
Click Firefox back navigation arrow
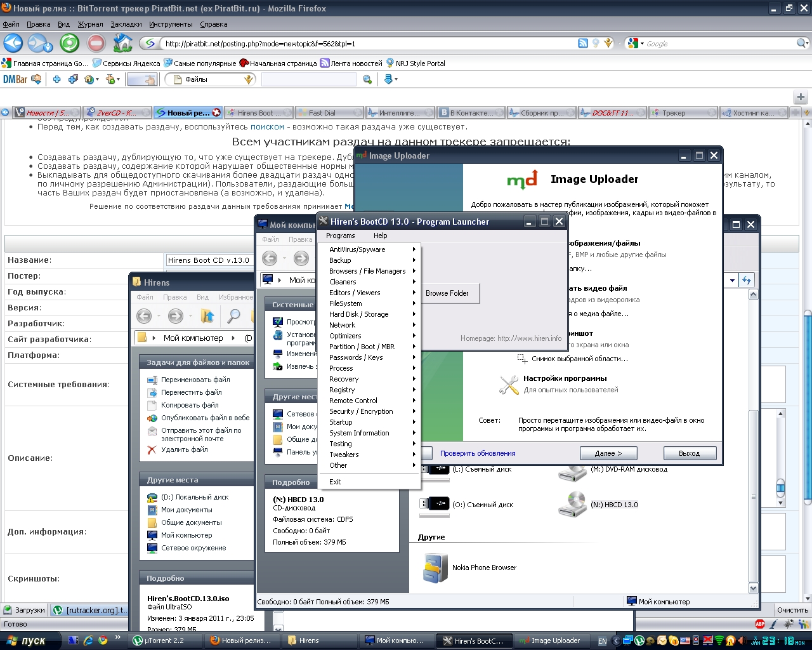click(x=13, y=43)
